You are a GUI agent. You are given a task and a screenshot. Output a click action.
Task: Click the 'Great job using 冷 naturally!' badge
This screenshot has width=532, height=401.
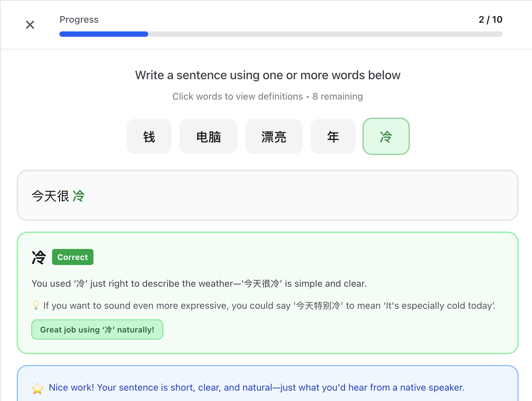point(97,330)
